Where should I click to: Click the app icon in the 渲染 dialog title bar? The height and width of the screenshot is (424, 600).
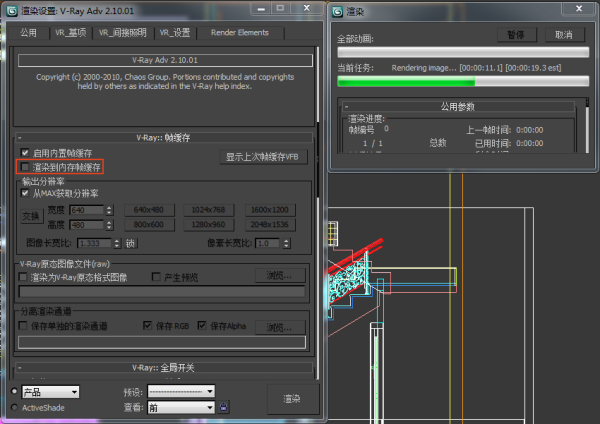click(x=337, y=12)
